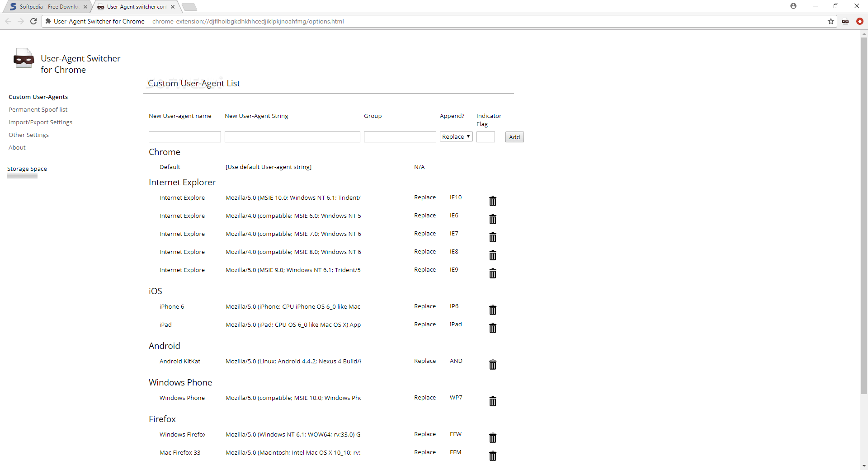
Task: Open a new browser tab
Action: 189,7
